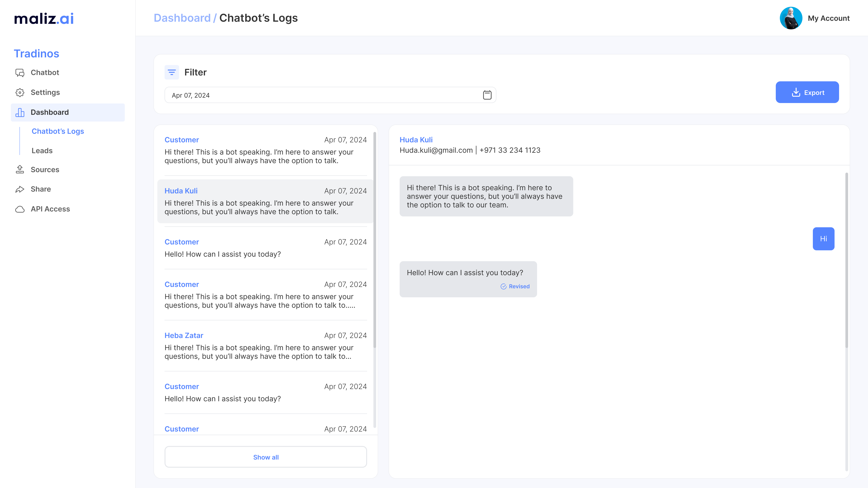This screenshot has width=868, height=488.
Task: Click the Chatbot speech bubble icon
Action: 20,73
